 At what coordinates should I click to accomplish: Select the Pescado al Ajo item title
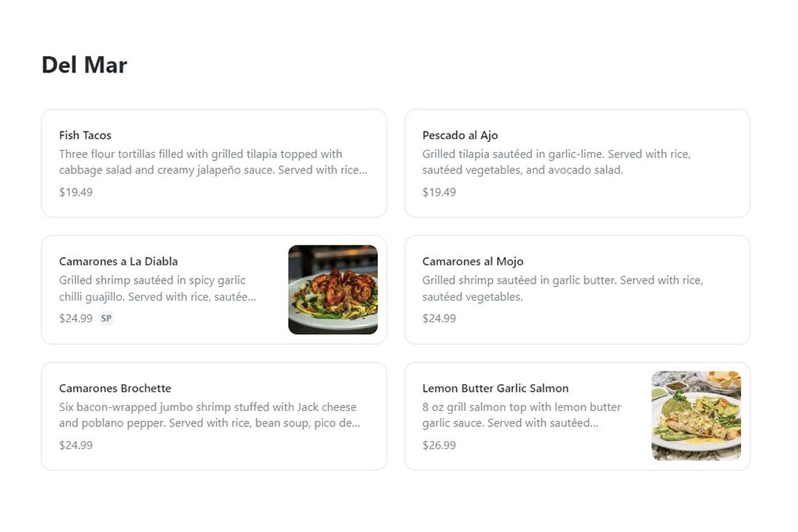(x=460, y=135)
